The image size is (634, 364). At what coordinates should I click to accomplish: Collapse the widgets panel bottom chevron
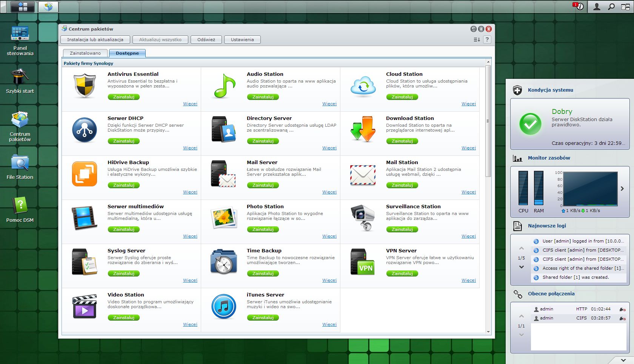623,360
